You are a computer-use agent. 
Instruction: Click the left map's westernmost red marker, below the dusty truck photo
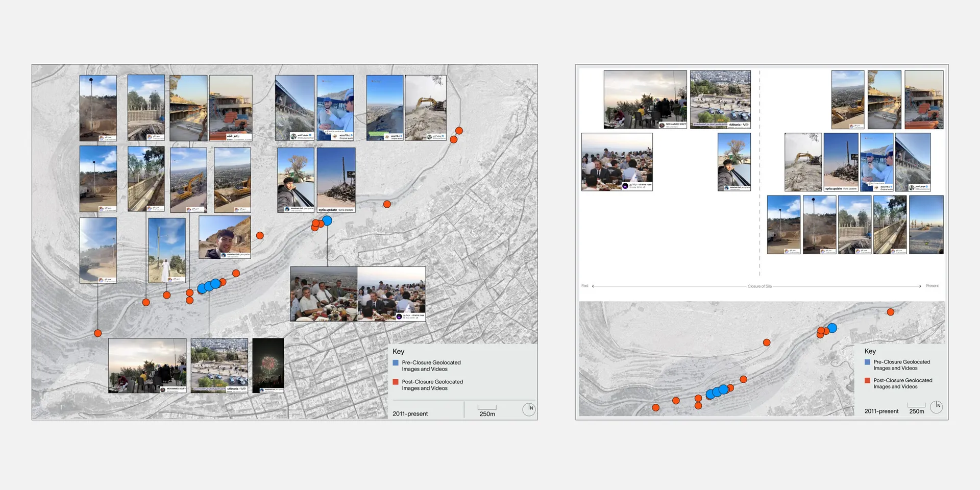coord(98,333)
